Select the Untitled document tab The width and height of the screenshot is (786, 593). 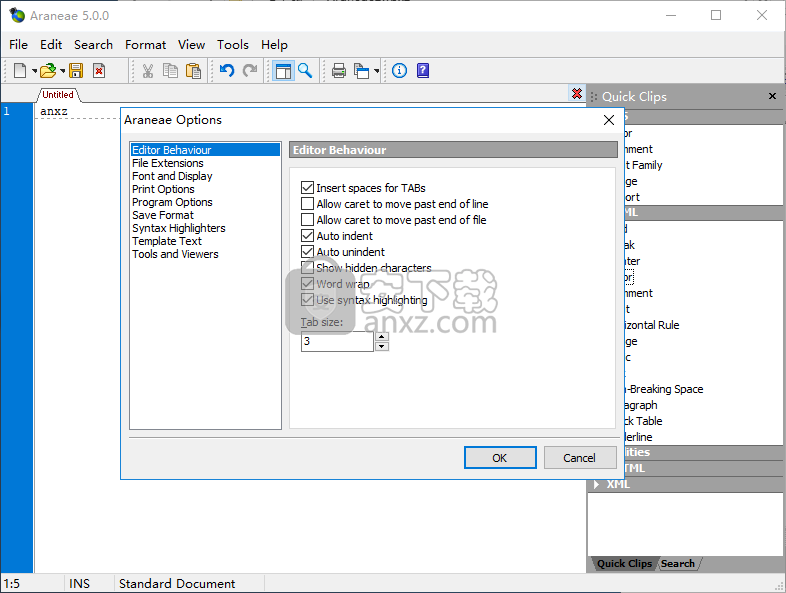coord(58,95)
